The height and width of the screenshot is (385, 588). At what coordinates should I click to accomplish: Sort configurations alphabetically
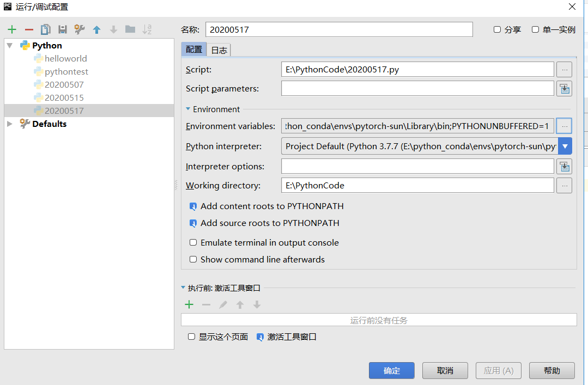pyautogui.click(x=146, y=29)
